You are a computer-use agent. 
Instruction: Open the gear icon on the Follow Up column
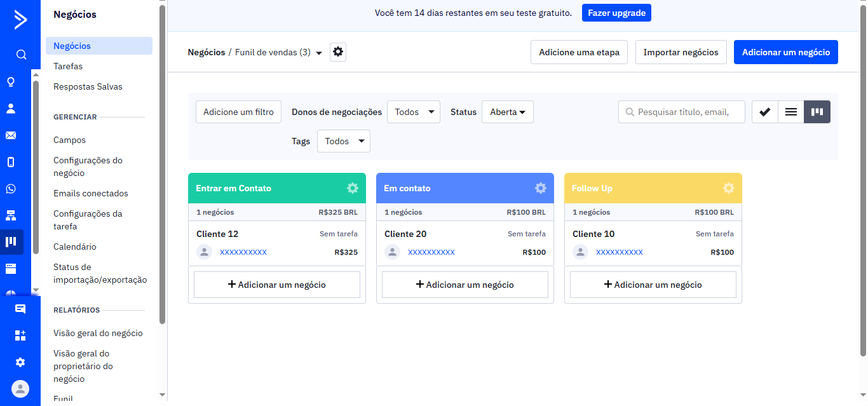[x=728, y=187]
